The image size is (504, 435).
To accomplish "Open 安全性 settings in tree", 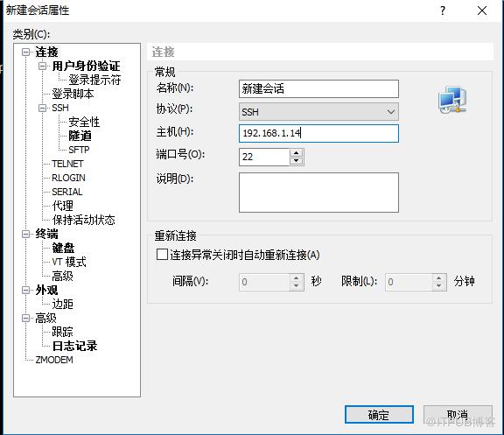I will [x=84, y=122].
